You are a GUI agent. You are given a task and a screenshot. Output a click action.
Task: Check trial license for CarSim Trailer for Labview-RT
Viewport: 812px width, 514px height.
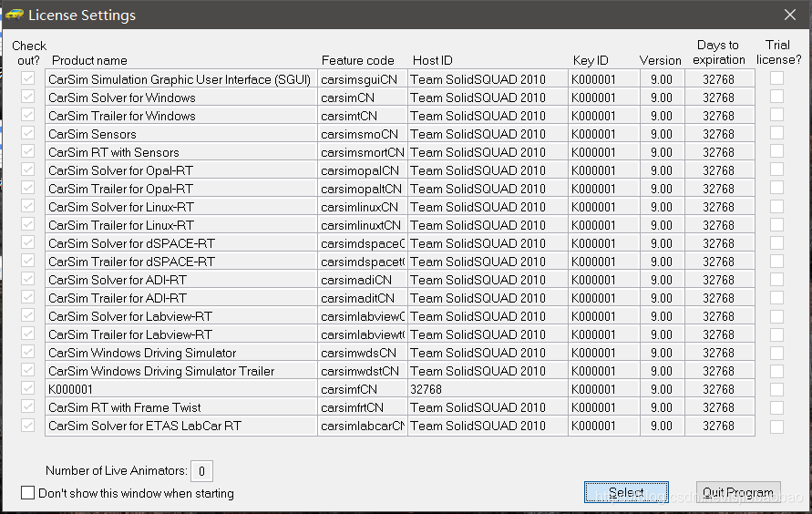coord(776,334)
